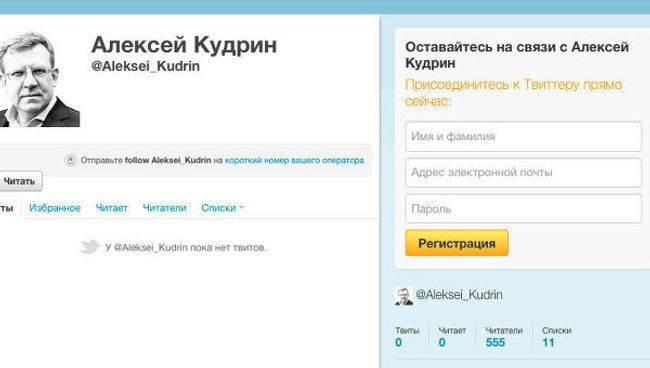650x368 pixels.
Task: Click the phone icon beside 'Отправьте follow'
Action: click(x=70, y=160)
